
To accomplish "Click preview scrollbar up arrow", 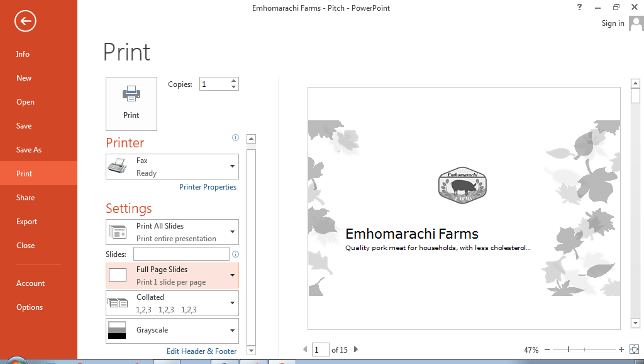I will point(635,83).
